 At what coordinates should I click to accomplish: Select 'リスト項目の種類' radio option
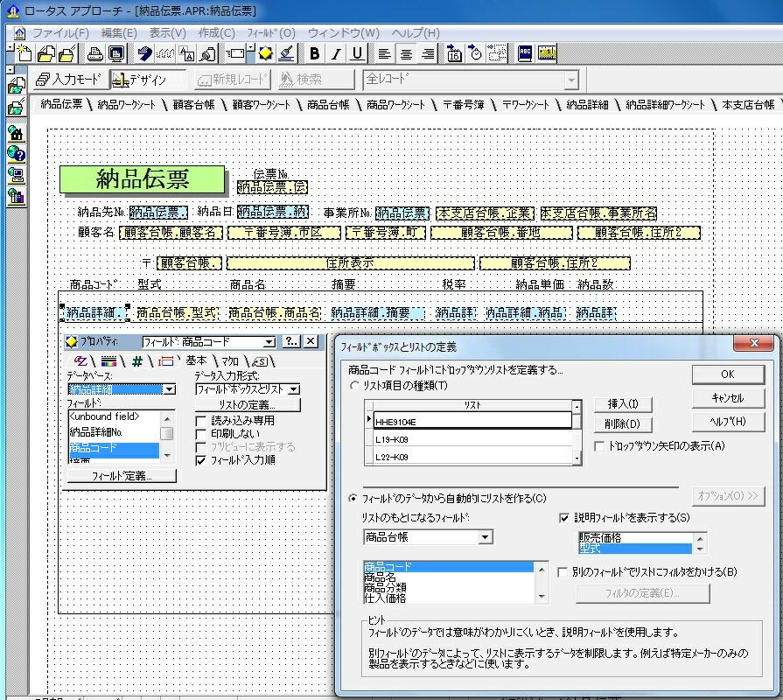pos(354,386)
